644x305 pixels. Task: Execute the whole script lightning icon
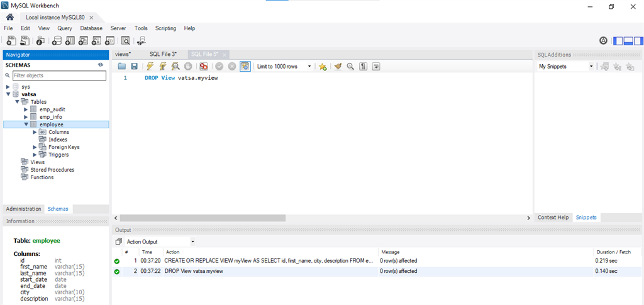click(x=150, y=66)
